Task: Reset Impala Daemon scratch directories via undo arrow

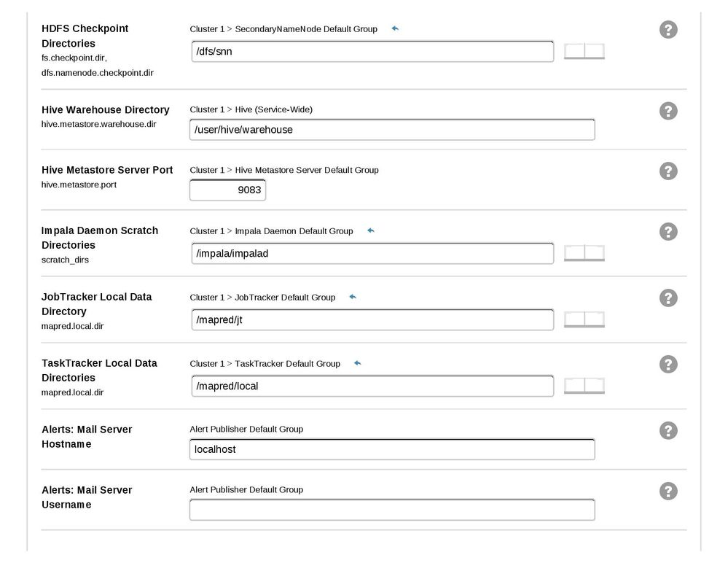Action: coord(369,230)
